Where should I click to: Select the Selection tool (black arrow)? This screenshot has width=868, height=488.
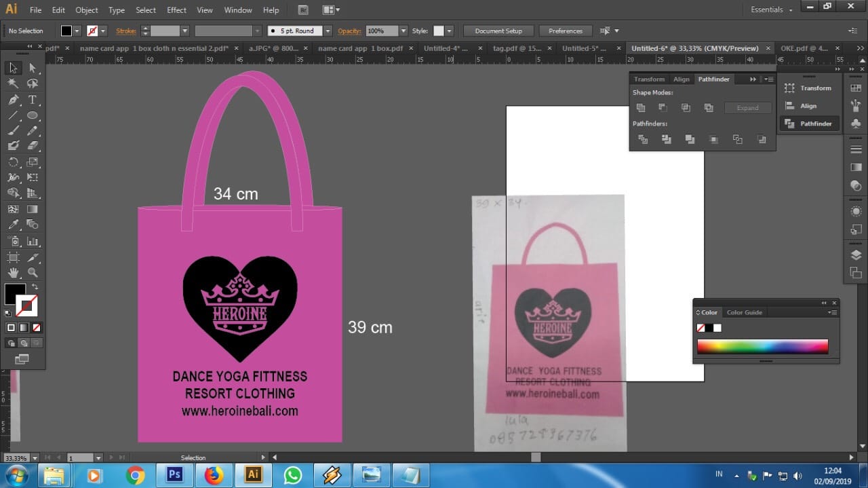click(13, 68)
